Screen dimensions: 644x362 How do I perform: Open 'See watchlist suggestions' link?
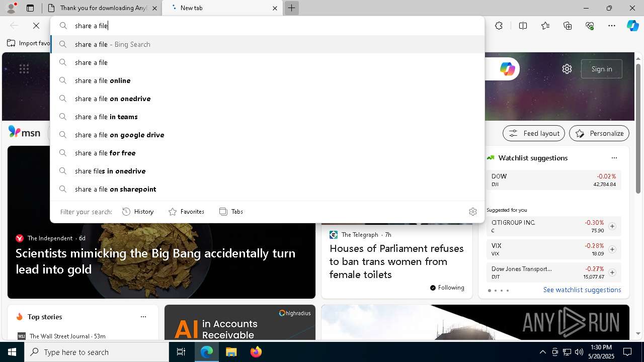[x=582, y=290]
